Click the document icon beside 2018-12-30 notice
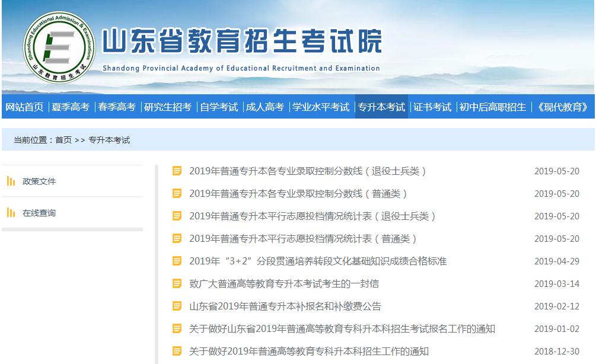The height and width of the screenshot is (364, 596). click(176, 351)
